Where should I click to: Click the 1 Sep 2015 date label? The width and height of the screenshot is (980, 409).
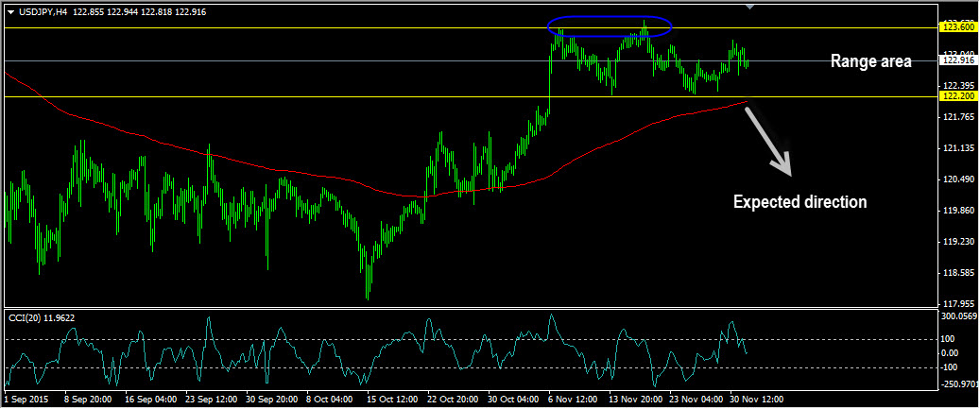tap(25, 399)
